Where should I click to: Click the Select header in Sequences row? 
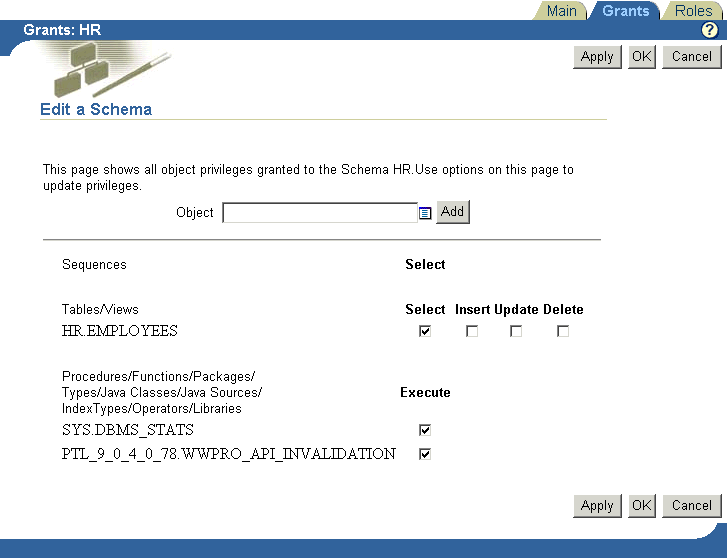[425, 264]
